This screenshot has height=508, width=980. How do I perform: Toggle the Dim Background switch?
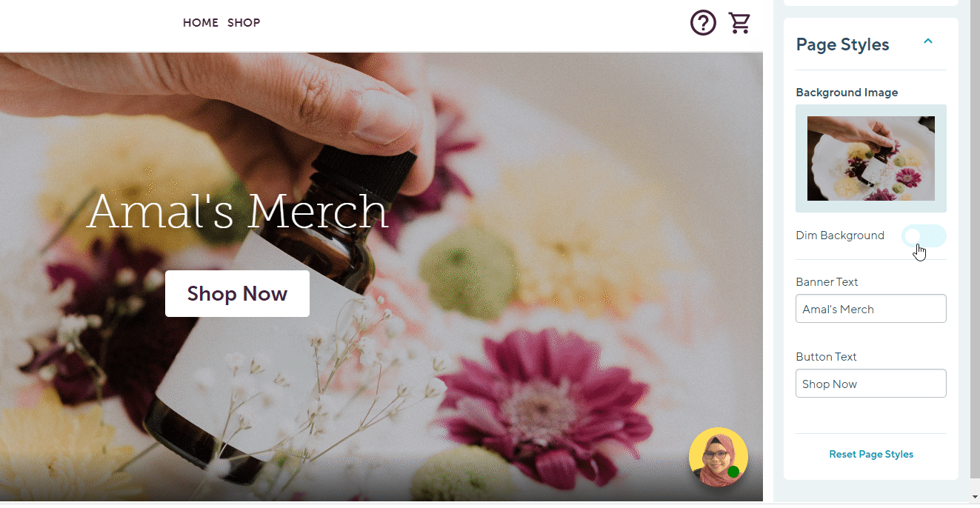pyautogui.click(x=924, y=235)
